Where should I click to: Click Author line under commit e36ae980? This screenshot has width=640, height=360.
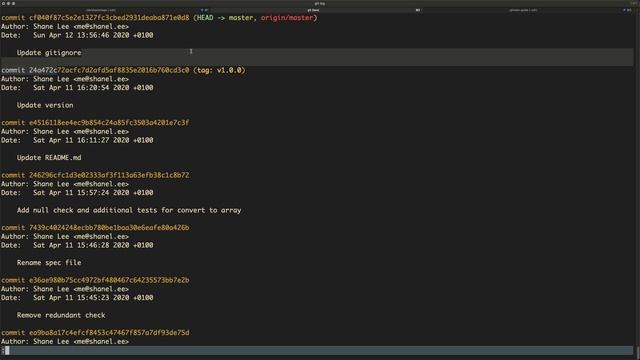click(x=65, y=289)
